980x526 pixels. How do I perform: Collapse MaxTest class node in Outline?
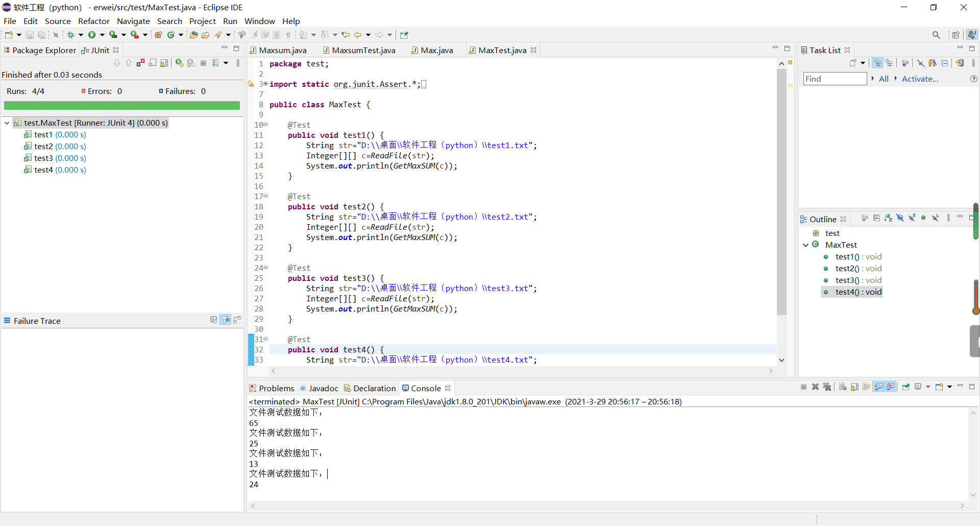click(806, 245)
